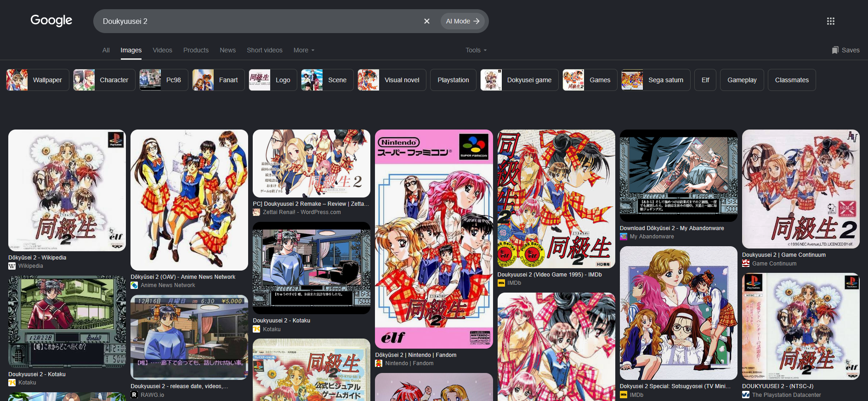Open the RAWG.io game screenshot thumbnail

click(x=189, y=337)
